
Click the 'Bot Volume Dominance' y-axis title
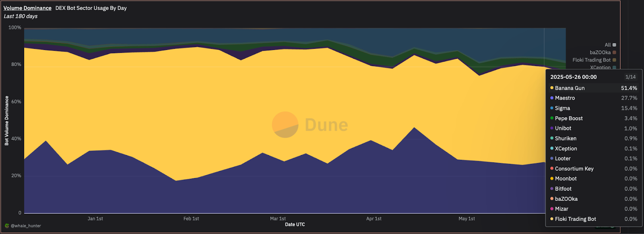(6, 120)
